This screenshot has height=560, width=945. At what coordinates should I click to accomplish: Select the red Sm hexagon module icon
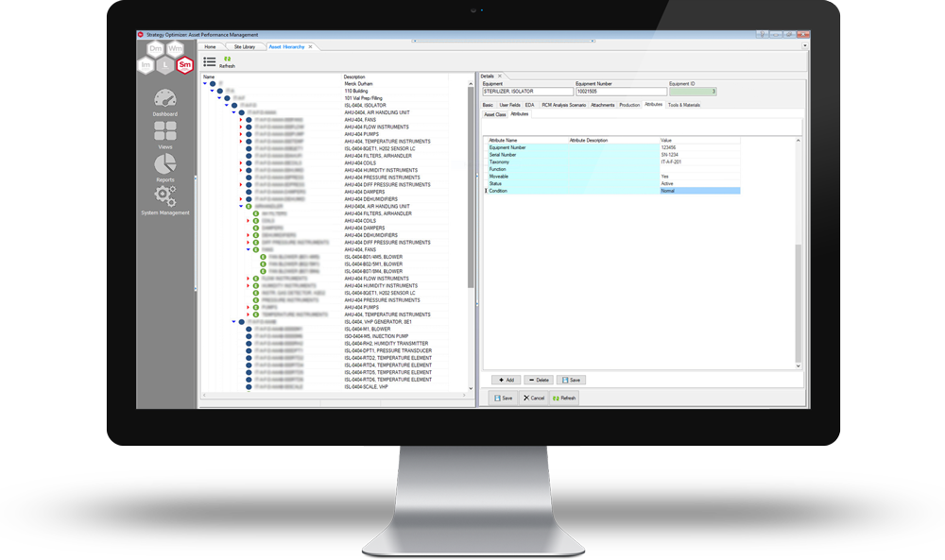(x=183, y=65)
